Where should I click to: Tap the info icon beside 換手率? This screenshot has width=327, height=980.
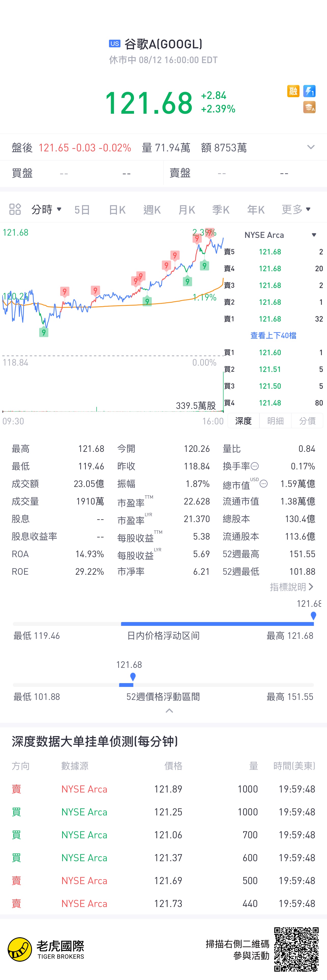point(255,466)
